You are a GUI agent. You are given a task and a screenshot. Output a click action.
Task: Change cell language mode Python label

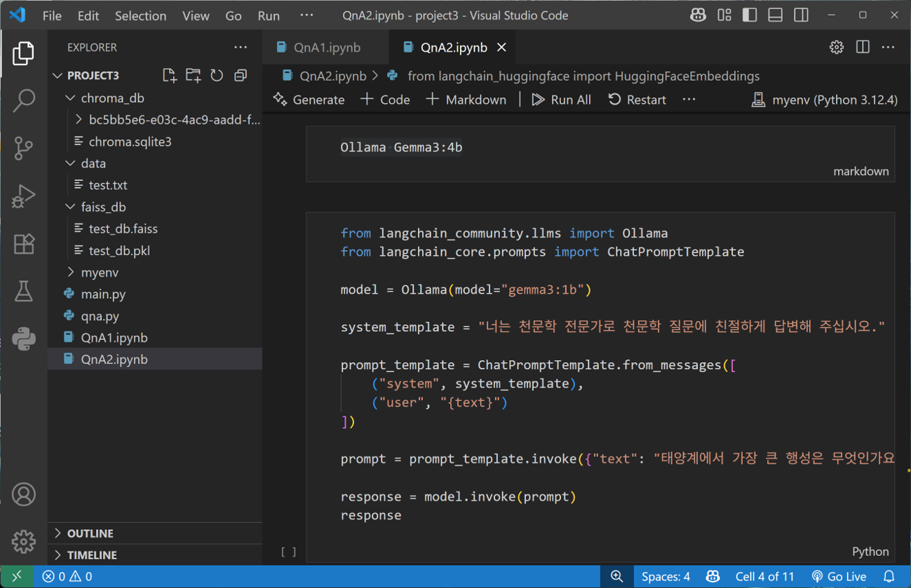(x=870, y=552)
